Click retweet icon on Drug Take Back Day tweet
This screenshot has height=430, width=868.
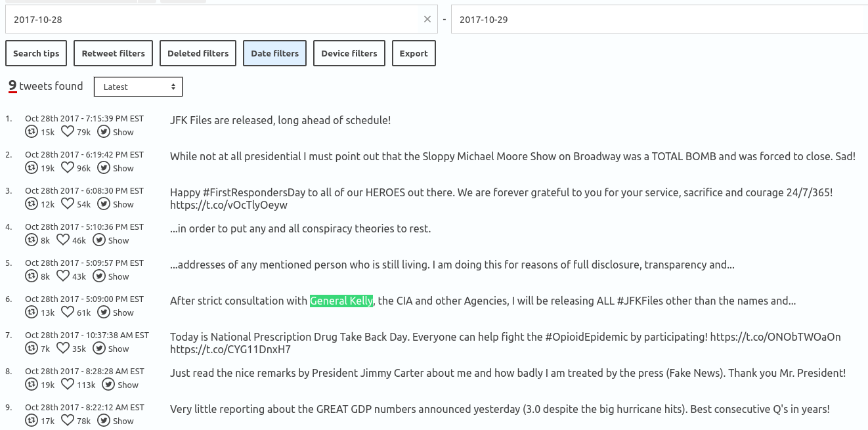(x=31, y=349)
